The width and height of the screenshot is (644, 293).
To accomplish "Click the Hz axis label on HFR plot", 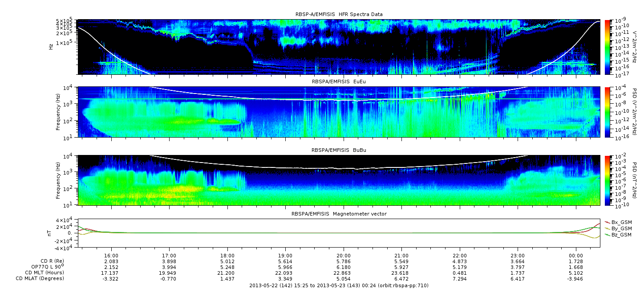I will [x=52, y=46].
